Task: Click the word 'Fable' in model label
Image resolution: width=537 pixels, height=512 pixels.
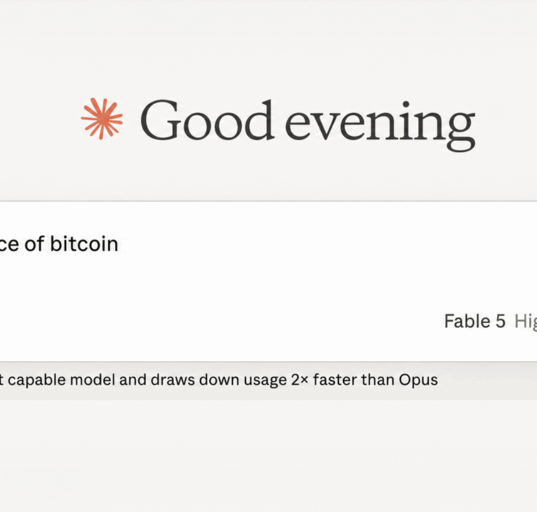Action: [x=467, y=321]
